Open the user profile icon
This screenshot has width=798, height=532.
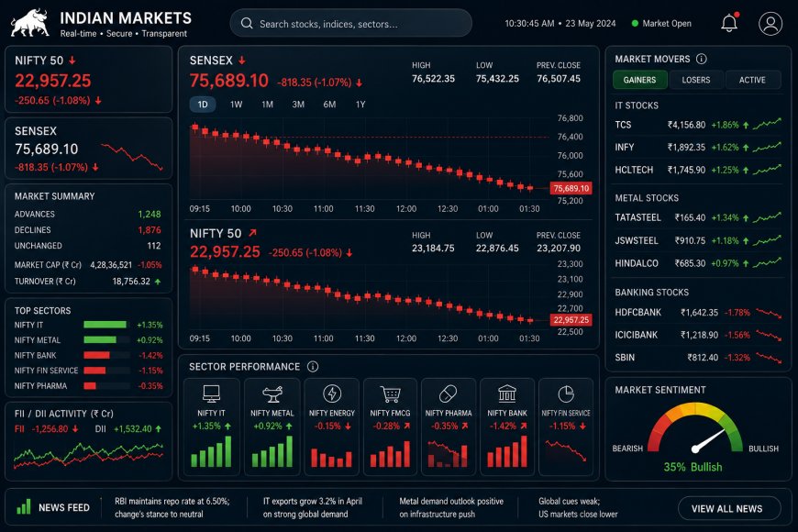[x=770, y=24]
